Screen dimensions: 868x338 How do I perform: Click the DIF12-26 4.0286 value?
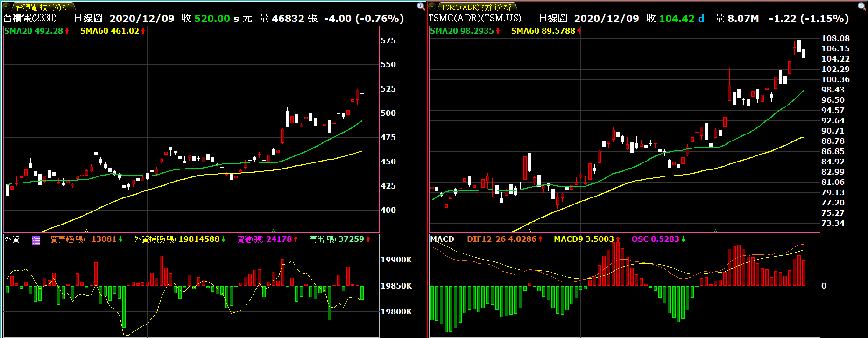(x=505, y=239)
